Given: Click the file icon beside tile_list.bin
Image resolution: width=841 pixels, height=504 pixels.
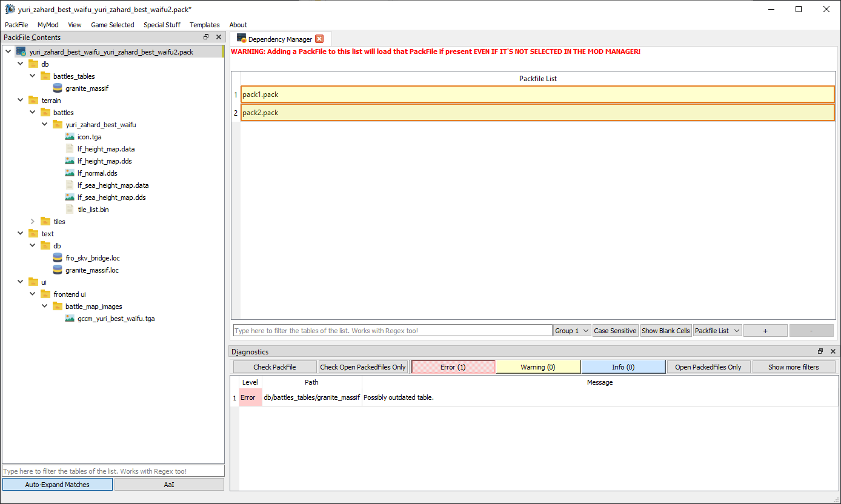Looking at the screenshot, I should point(70,210).
